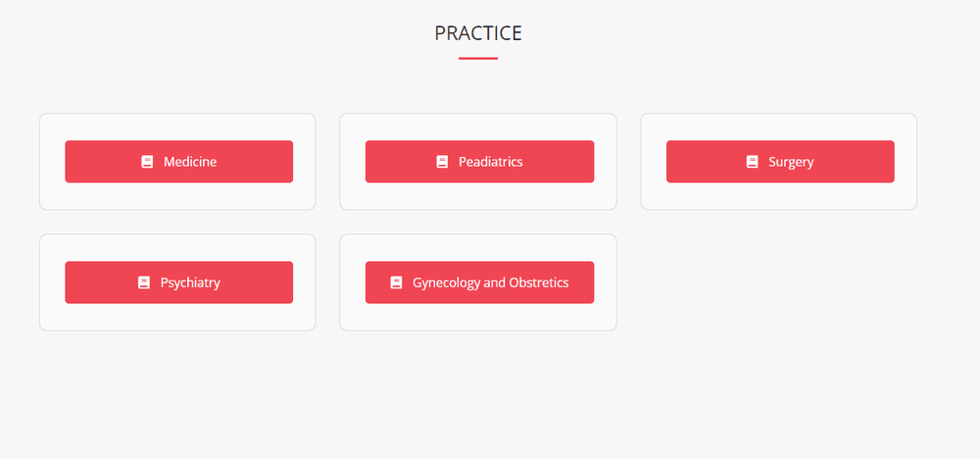Click the book icon beside Medicine
This screenshot has width=980, height=459.
pos(147,162)
